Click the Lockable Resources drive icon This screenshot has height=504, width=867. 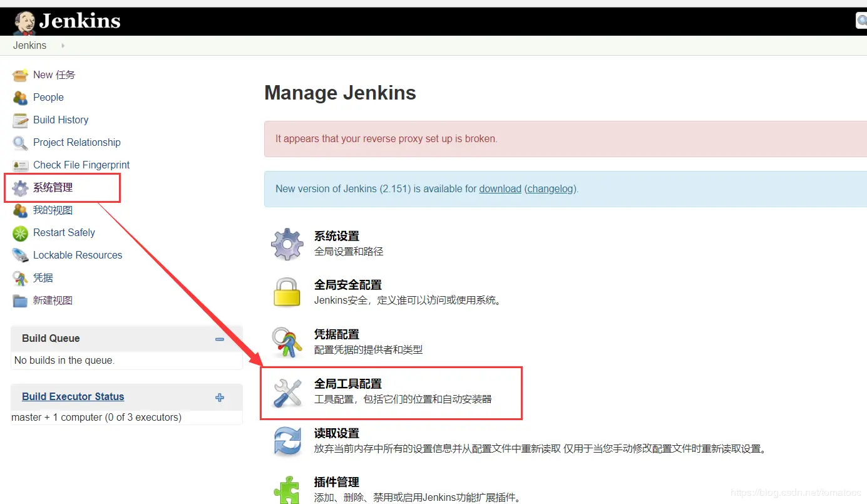click(21, 255)
